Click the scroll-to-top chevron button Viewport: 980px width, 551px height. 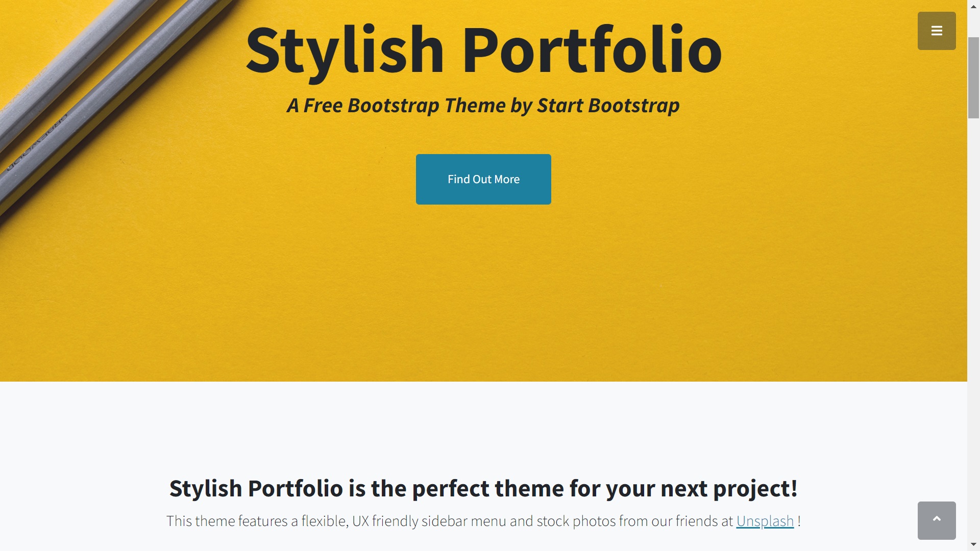(x=937, y=520)
